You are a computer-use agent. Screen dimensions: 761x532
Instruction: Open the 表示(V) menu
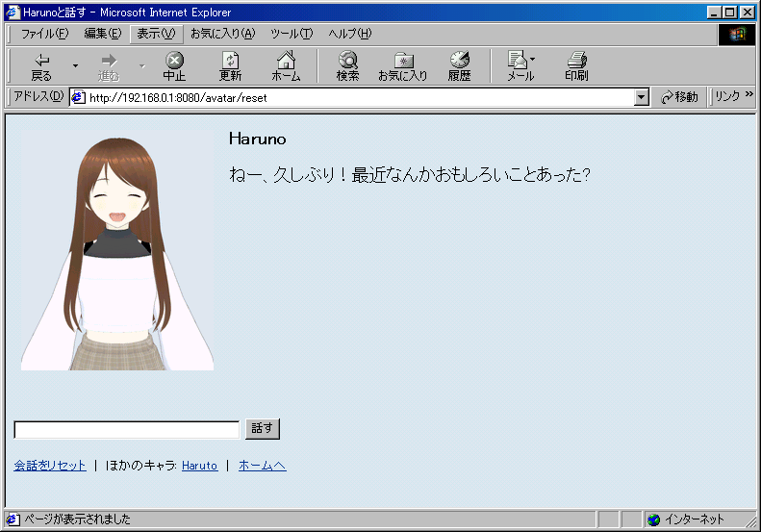156,34
